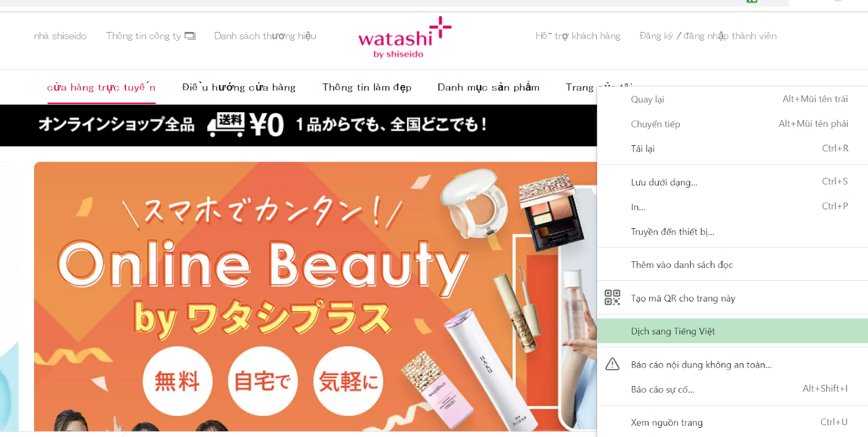Select Báo cáo sự cố... menu entry
Image resolution: width=868 pixels, height=437 pixels.
tap(732, 389)
